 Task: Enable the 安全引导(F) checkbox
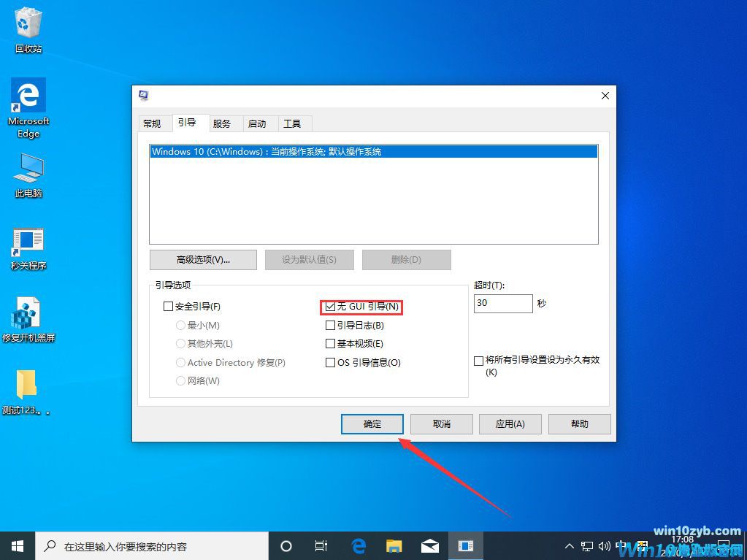(169, 306)
